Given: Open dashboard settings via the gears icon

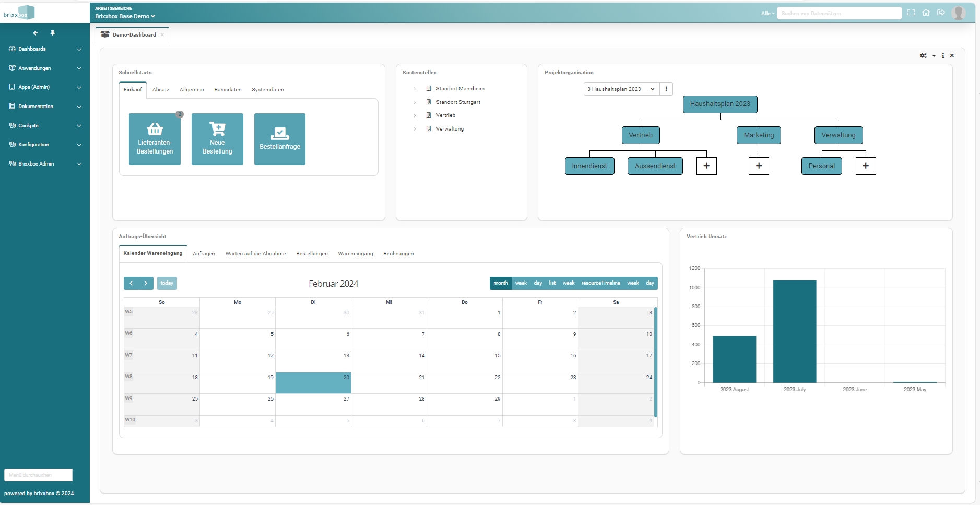Looking at the screenshot, I should pos(923,55).
